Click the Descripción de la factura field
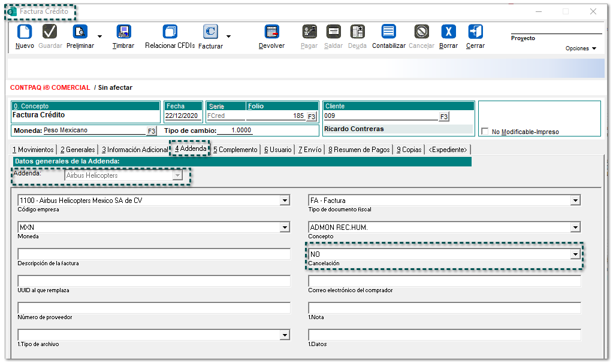Image resolution: width=613 pixels, height=364 pixels. 154,254
